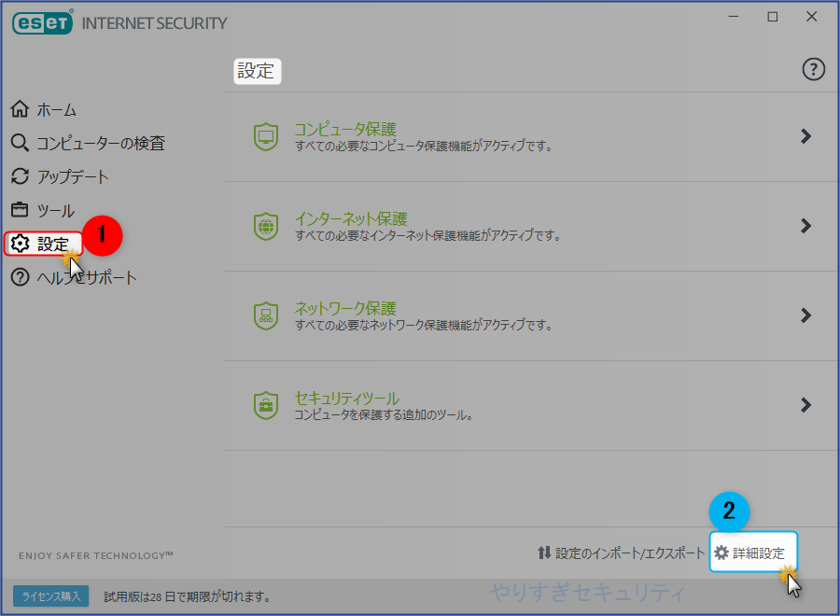Click the refresh arrows icon beside アップデート
This screenshot has height=616, width=840.
pyautogui.click(x=20, y=176)
